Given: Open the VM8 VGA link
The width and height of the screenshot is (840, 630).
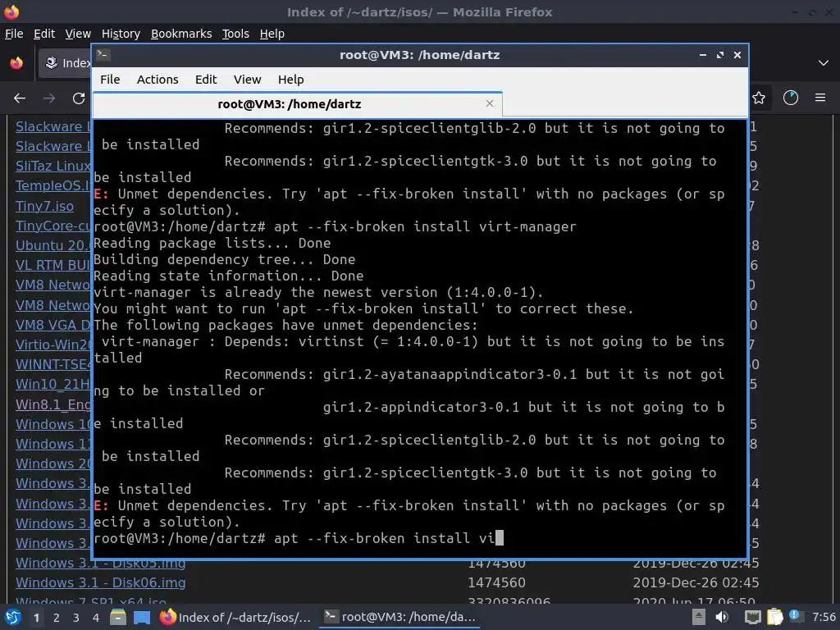Looking at the screenshot, I should point(53,325).
